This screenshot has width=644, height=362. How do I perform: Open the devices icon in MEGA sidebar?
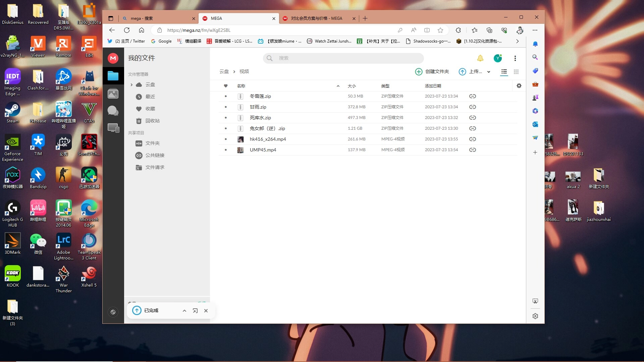113,128
